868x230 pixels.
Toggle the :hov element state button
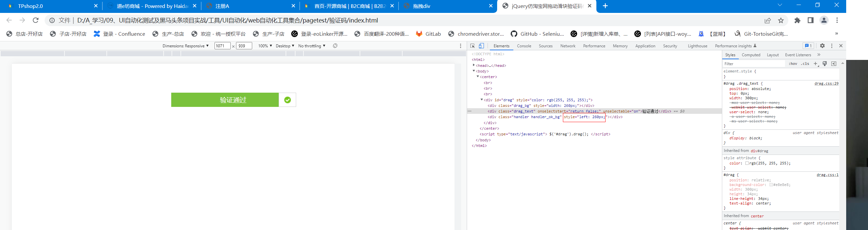(x=793, y=64)
